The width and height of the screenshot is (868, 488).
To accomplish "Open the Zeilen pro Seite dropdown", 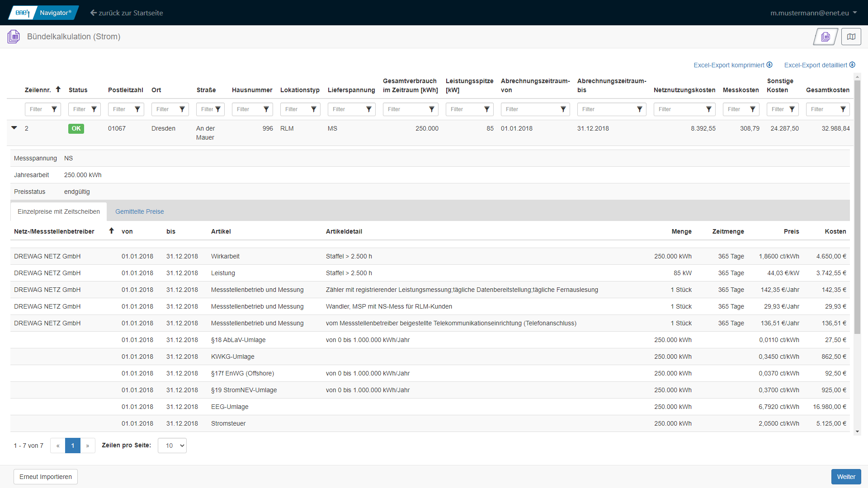I will pos(172,446).
